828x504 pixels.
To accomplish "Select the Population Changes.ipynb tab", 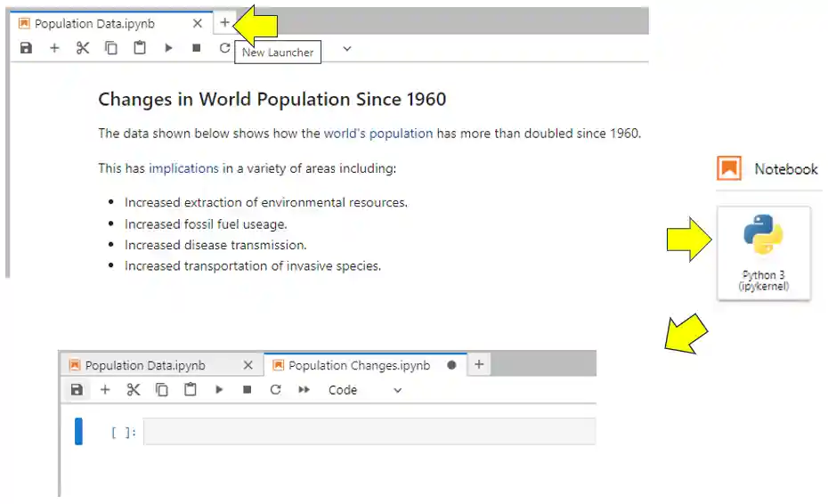I will point(365,365).
